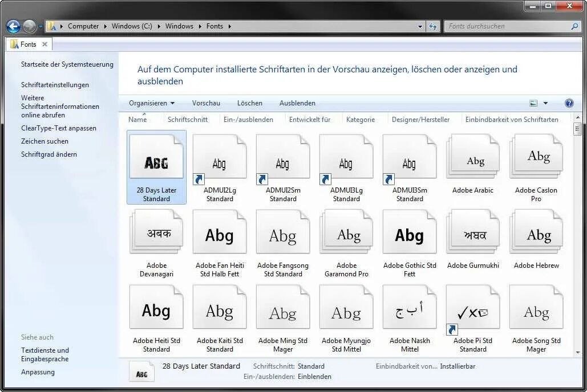Click the vertical scrollbar down arrow
Image resolution: width=587 pixels, height=392 pixels.
coord(577,352)
